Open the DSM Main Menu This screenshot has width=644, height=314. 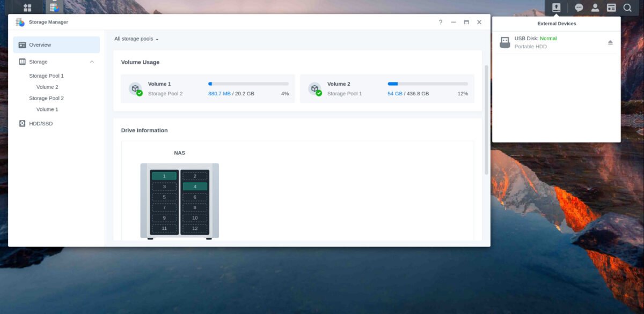click(27, 8)
